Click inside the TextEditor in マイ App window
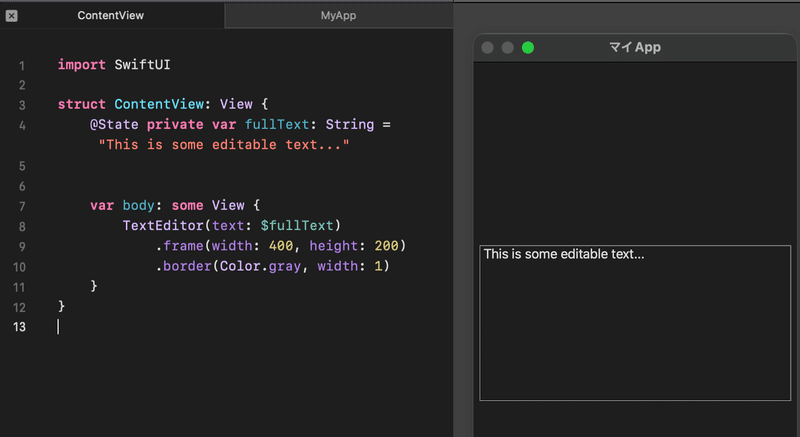This screenshot has height=437, width=800. 635,323
